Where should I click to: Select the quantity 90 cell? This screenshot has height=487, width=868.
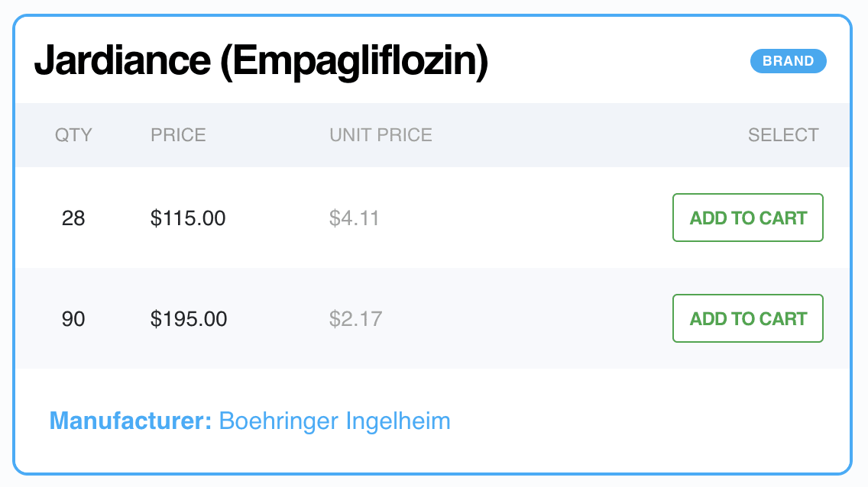[73, 318]
